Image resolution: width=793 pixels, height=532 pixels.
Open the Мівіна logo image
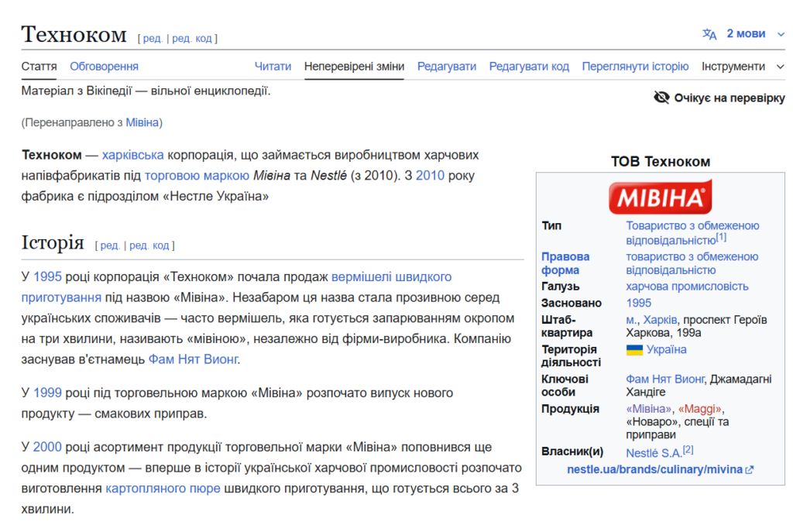point(660,197)
